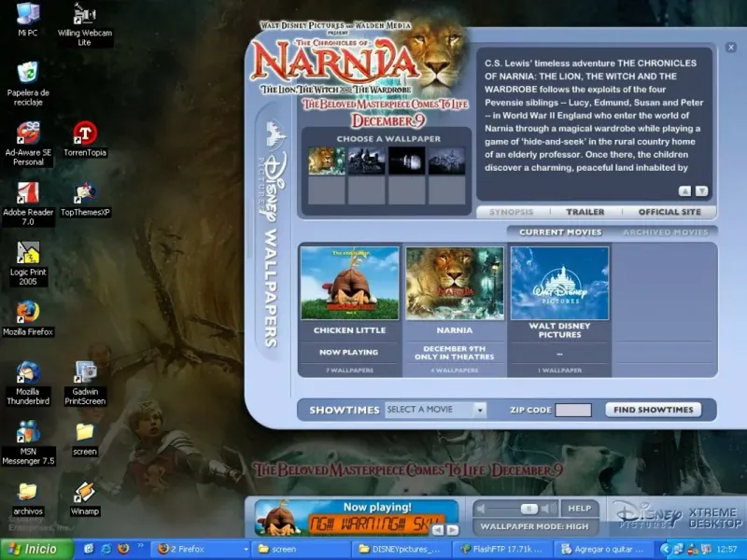
Task: Open the archivos folder on desktop
Action: tap(28, 498)
